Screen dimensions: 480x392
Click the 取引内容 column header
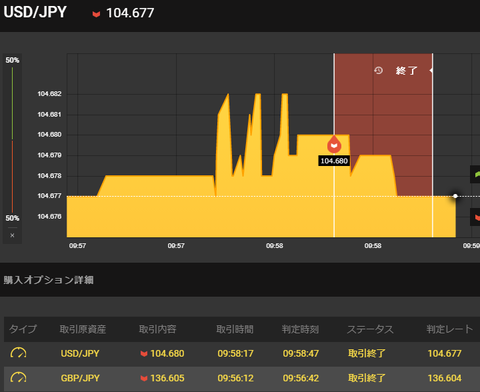coord(157,329)
